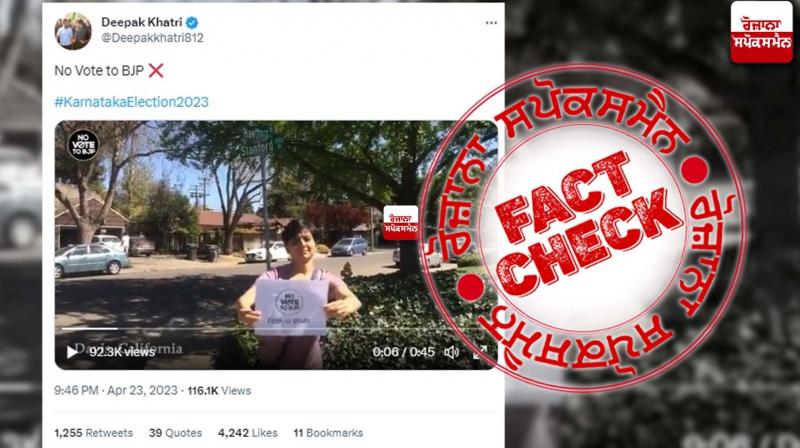Play the video in the tweet

(72, 352)
